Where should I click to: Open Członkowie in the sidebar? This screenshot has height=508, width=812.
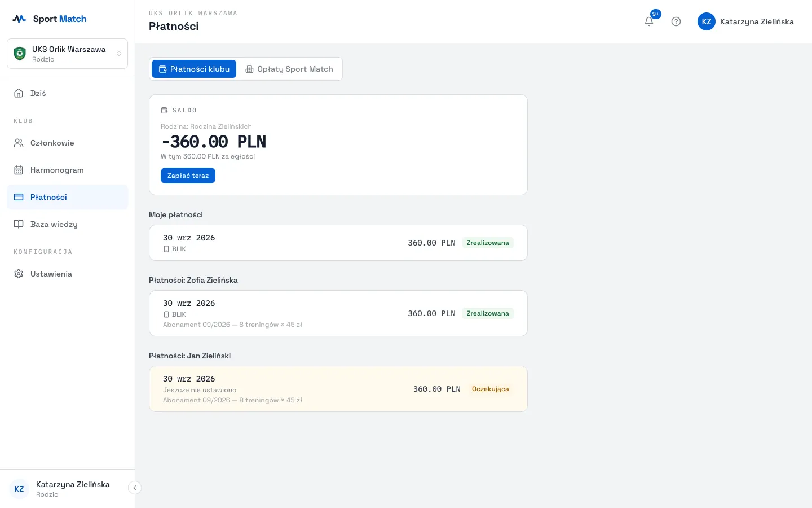point(67,143)
